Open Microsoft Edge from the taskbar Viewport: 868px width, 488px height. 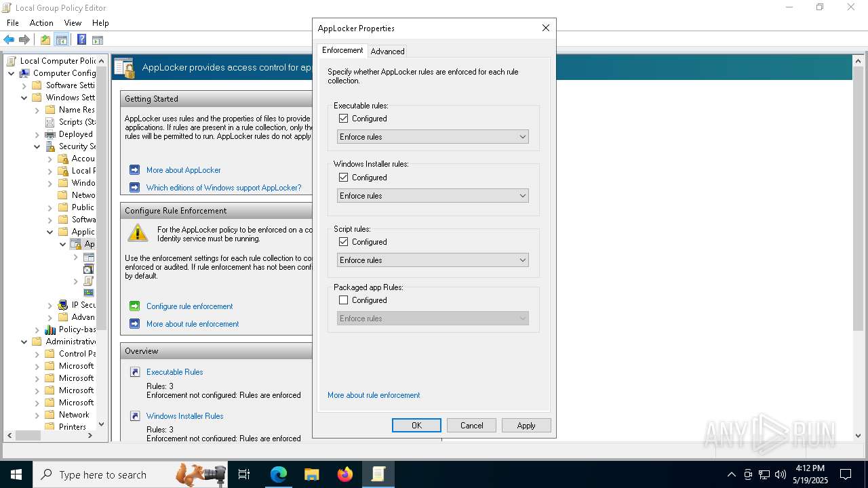pyautogui.click(x=279, y=474)
